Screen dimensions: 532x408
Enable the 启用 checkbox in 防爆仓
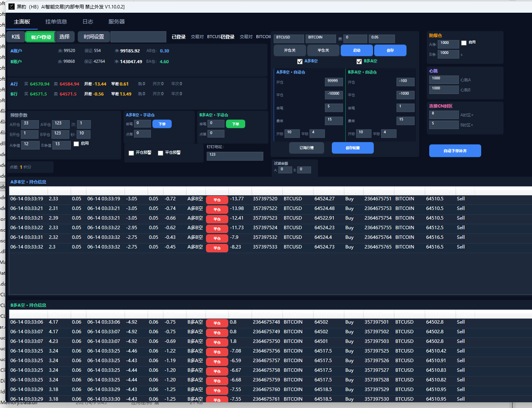(x=464, y=43)
